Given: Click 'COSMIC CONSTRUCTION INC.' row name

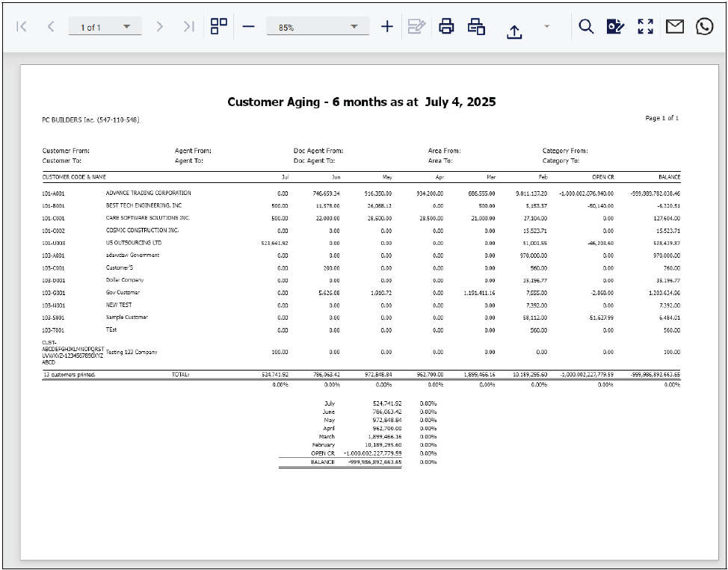Looking at the screenshot, I should pyautogui.click(x=142, y=230).
